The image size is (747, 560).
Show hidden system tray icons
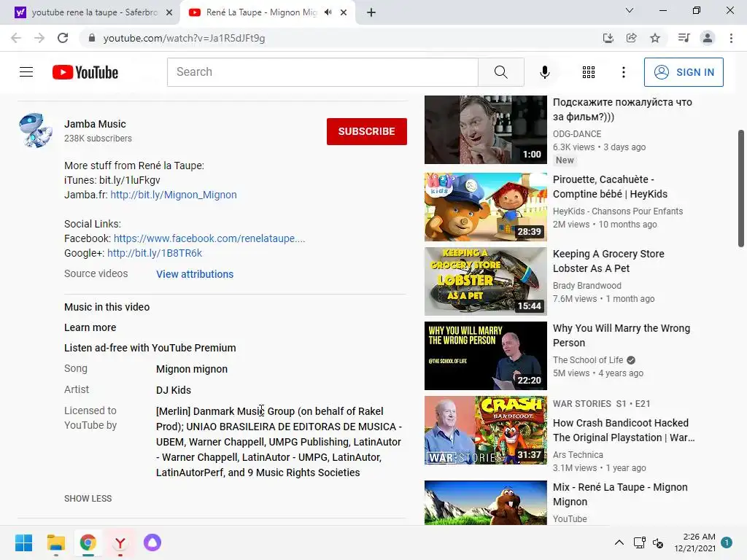pyautogui.click(x=619, y=542)
